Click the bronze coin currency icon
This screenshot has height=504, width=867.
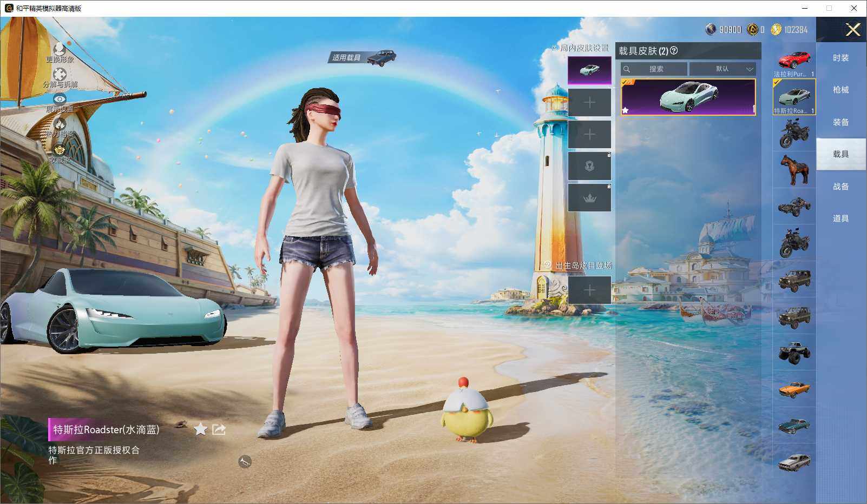(752, 29)
